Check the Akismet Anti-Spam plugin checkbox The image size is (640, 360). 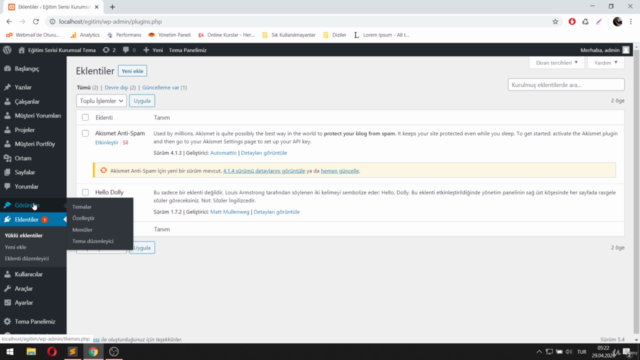[x=85, y=133]
